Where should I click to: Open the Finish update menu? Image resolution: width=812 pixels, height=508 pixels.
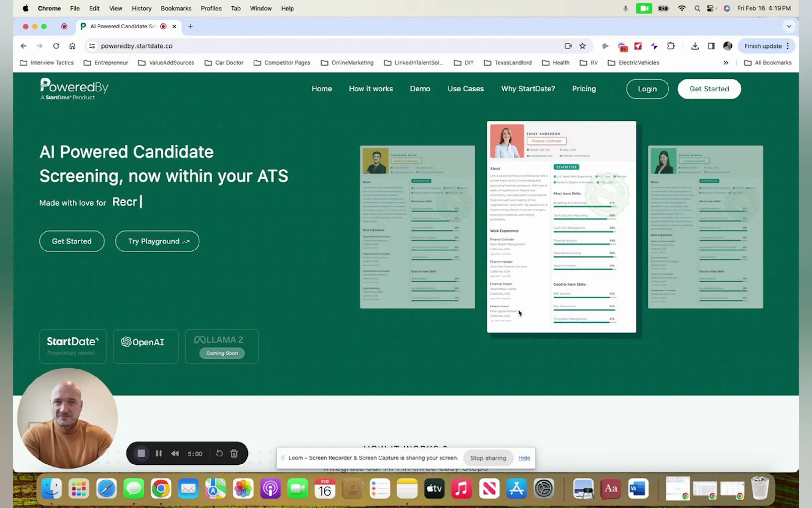(766, 46)
